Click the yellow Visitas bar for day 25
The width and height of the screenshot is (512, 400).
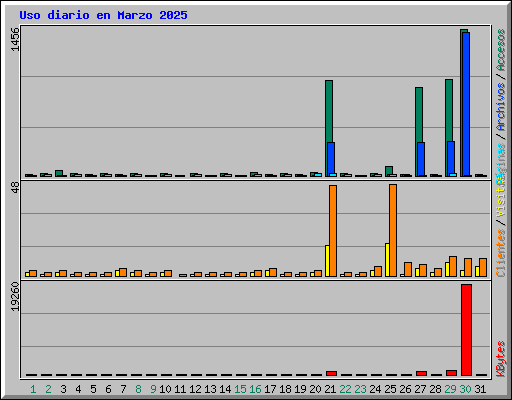[x=387, y=260]
